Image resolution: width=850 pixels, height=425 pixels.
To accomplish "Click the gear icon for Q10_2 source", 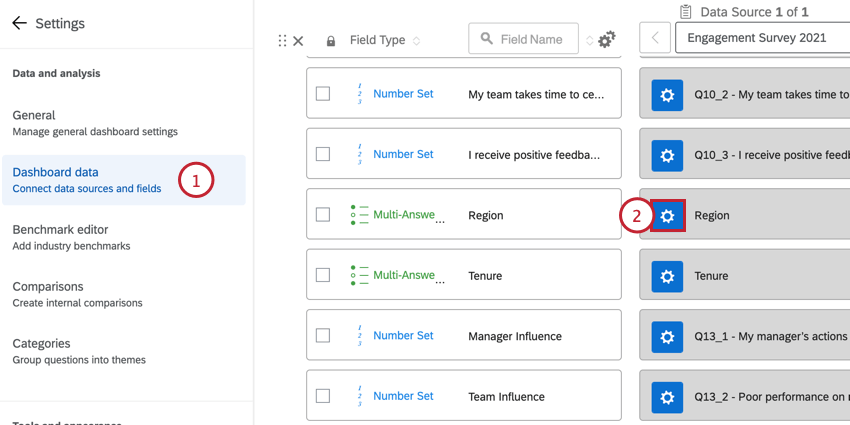I will pos(668,95).
